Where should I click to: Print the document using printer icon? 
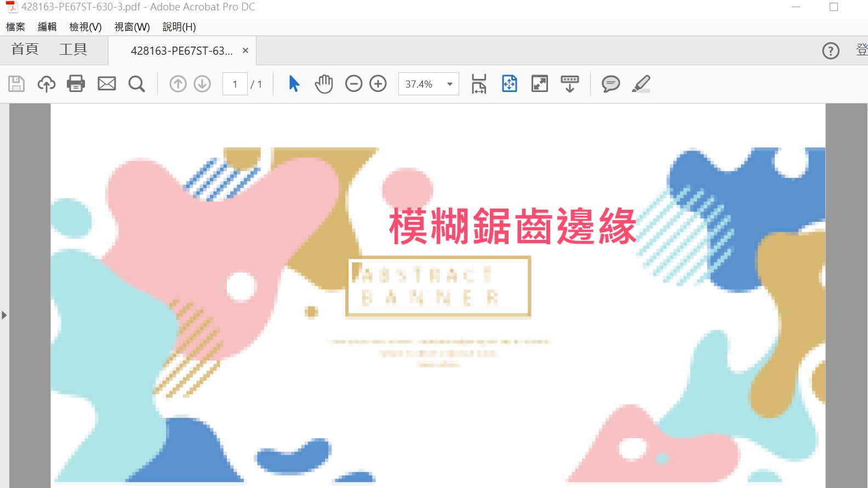pos(76,84)
